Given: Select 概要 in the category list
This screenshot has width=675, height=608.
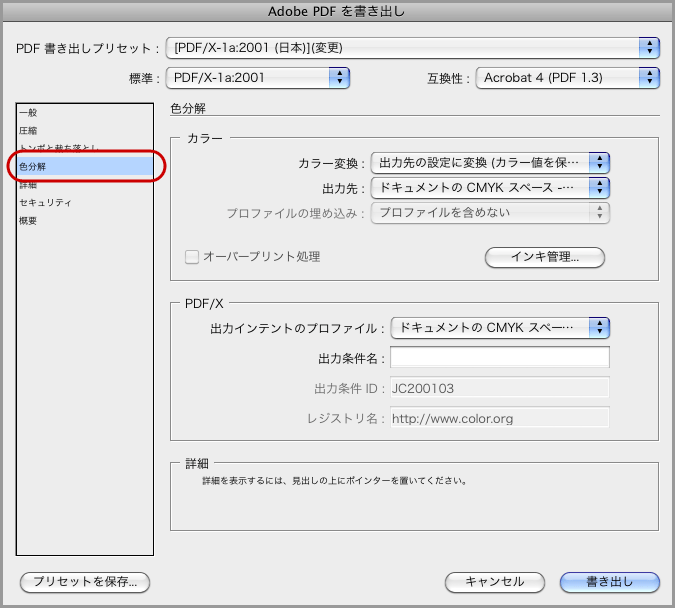Looking at the screenshot, I should tap(85, 220).
